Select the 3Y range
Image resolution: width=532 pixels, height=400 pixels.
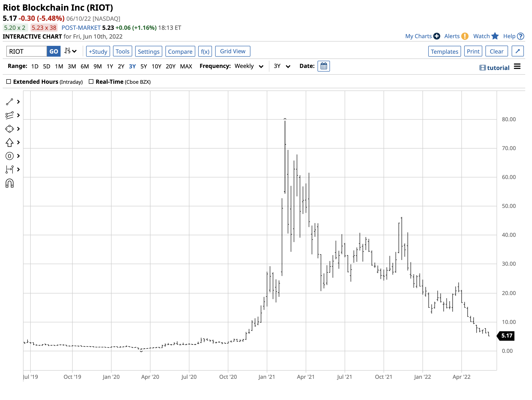pos(132,66)
